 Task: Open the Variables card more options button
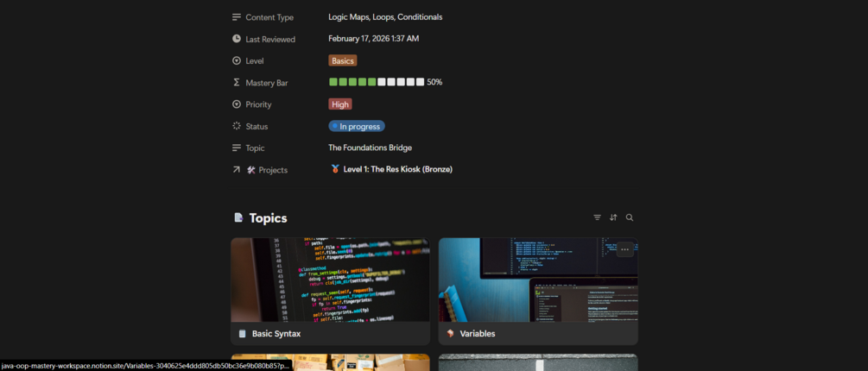click(x=625, y=249)
